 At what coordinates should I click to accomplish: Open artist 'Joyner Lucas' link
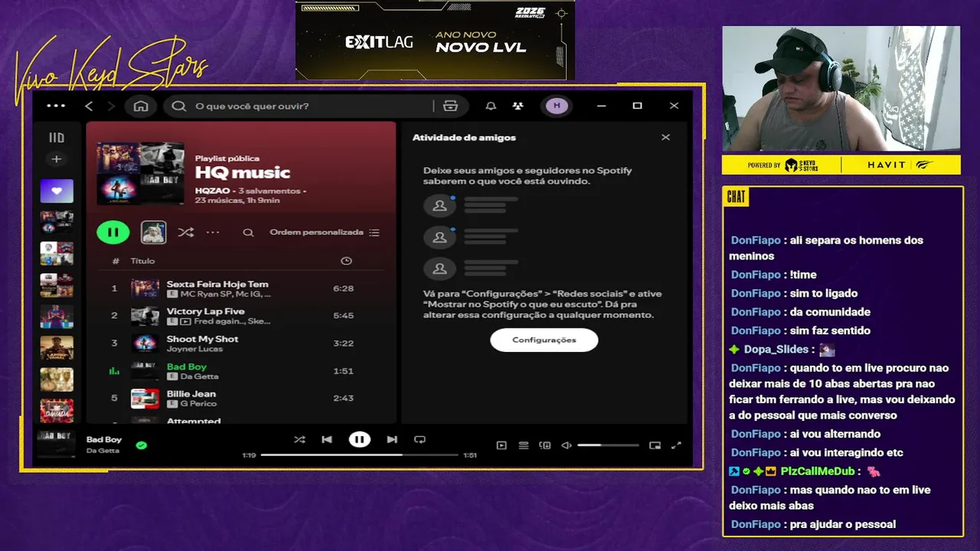coord(194,349)
